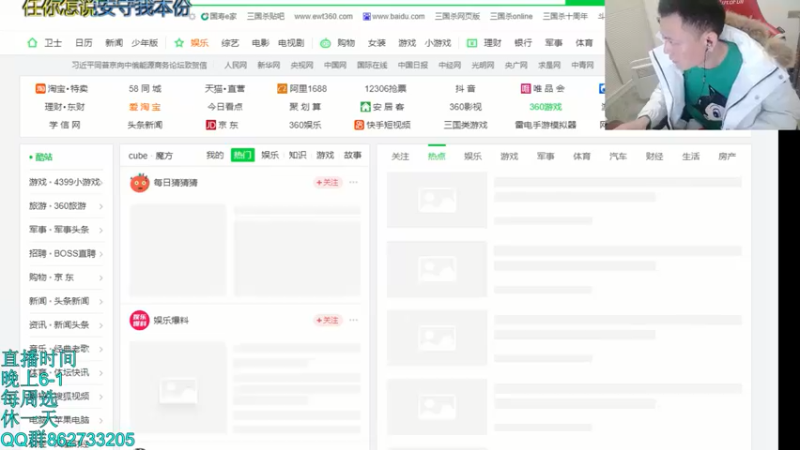800x450 pixels.
Task: Switch to 知识 tab in cube魔方
Action: point(297,155)
